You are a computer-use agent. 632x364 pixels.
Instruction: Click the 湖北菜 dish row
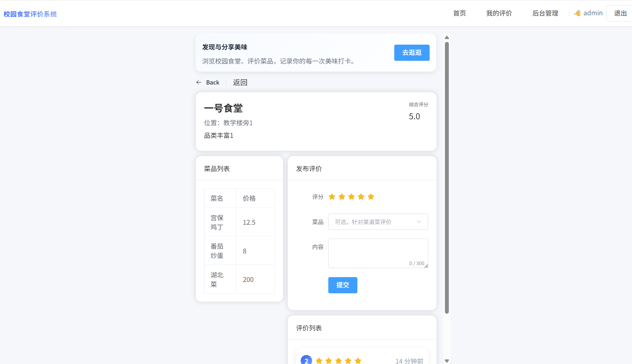click(239, 279)
